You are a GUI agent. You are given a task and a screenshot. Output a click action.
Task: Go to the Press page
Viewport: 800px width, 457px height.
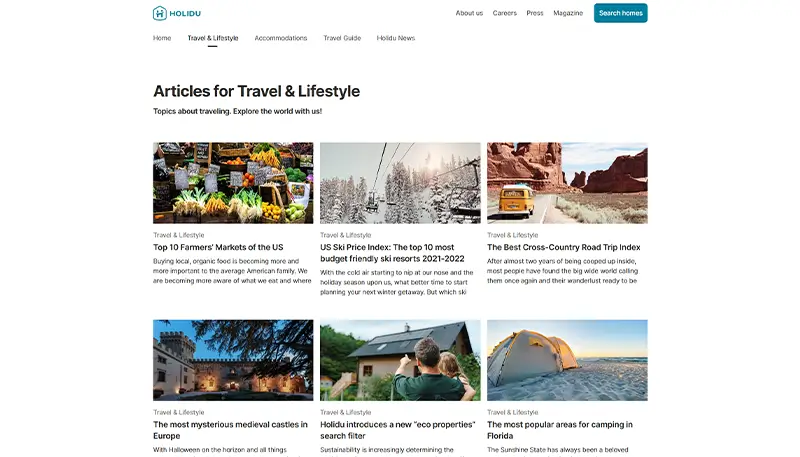point(535,13)
